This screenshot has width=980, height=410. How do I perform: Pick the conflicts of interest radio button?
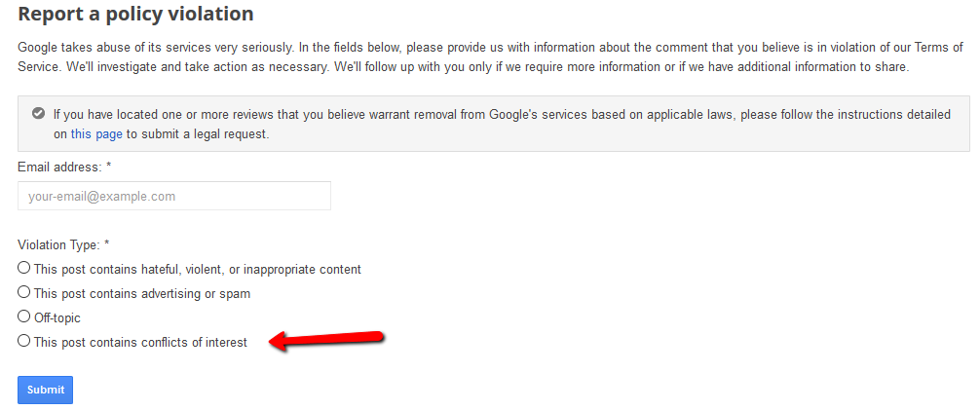tap(24, 341)
